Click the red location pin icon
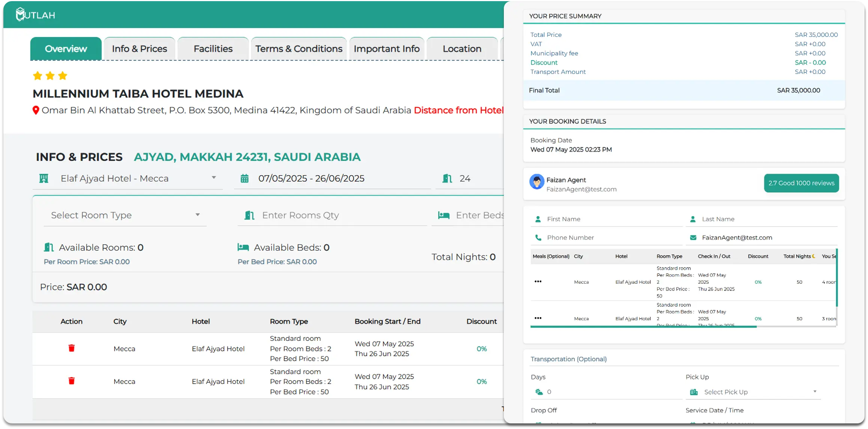868x429 pixels. (x=36, y=110)
